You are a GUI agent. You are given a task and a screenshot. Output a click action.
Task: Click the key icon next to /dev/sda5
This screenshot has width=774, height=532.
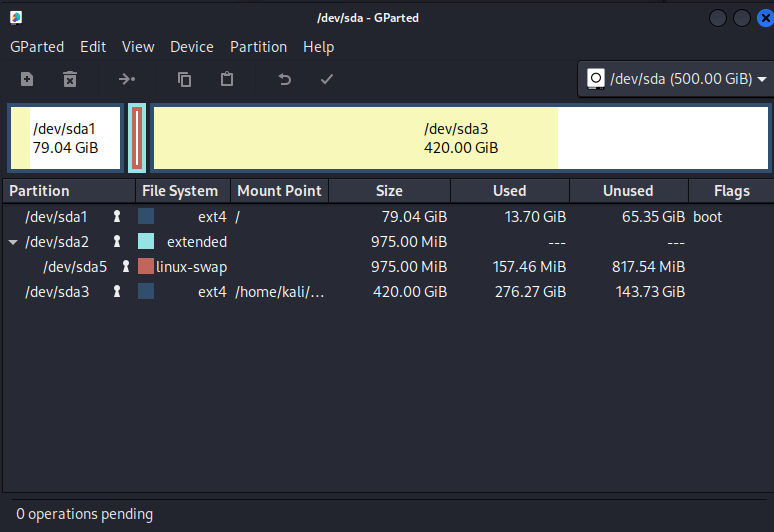126,267
